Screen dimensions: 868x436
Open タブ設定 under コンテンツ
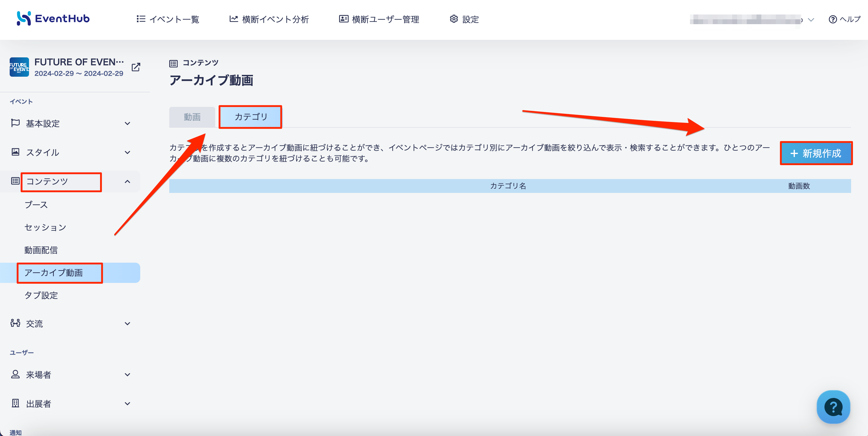coord(41,295)
